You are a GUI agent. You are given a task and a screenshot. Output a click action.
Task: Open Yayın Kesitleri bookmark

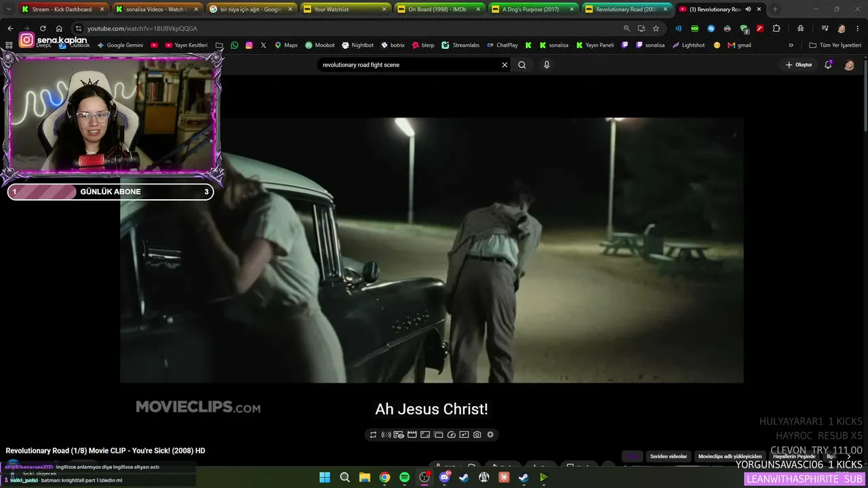pos(186,45)
